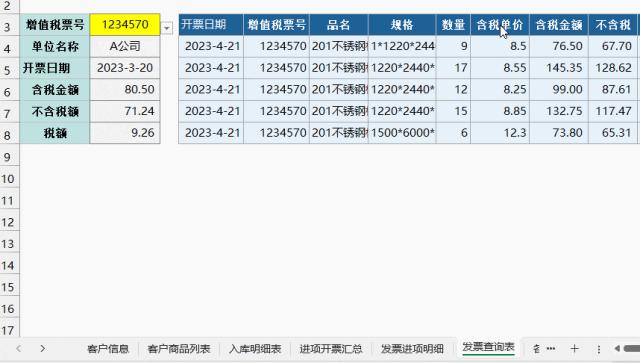
Task: Select the quantity 17 cell
Action: point(453,68)
